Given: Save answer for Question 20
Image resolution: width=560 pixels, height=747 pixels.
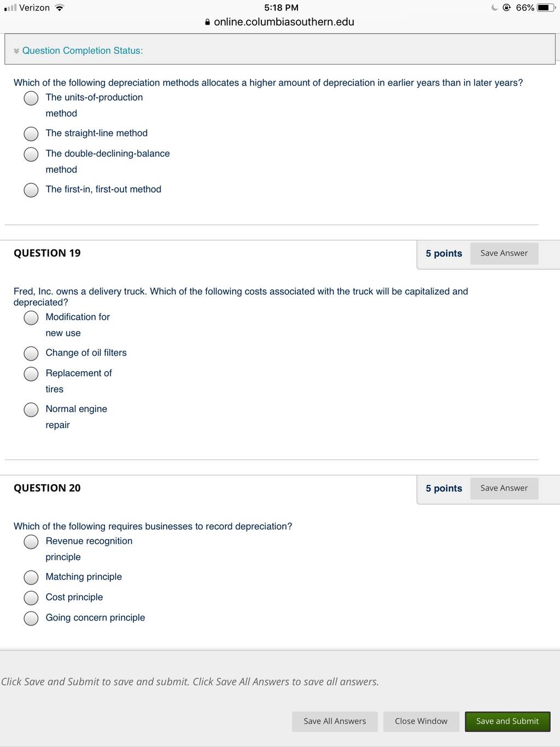Looking at the screenshot, I should (x=504, y=488).
